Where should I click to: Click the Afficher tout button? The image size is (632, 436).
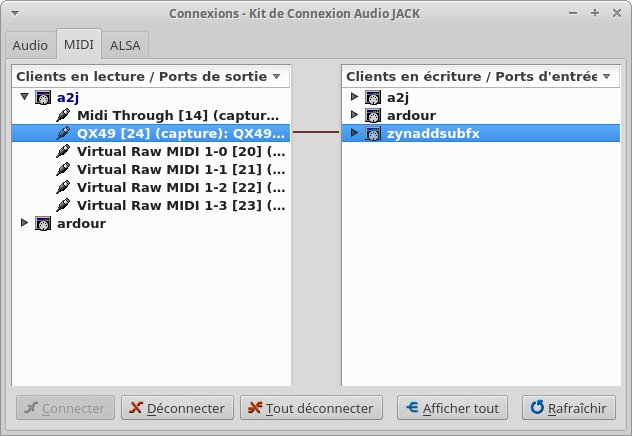[x=452, y=408]
